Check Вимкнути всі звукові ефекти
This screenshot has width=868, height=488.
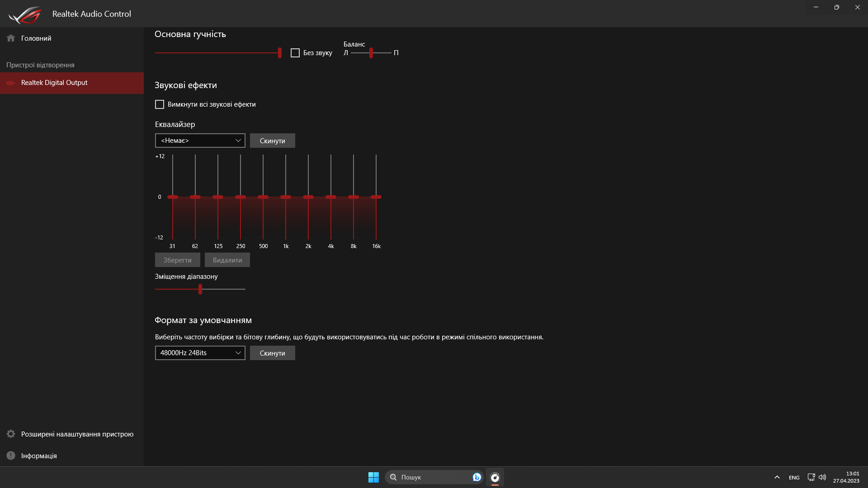(160, 104)
